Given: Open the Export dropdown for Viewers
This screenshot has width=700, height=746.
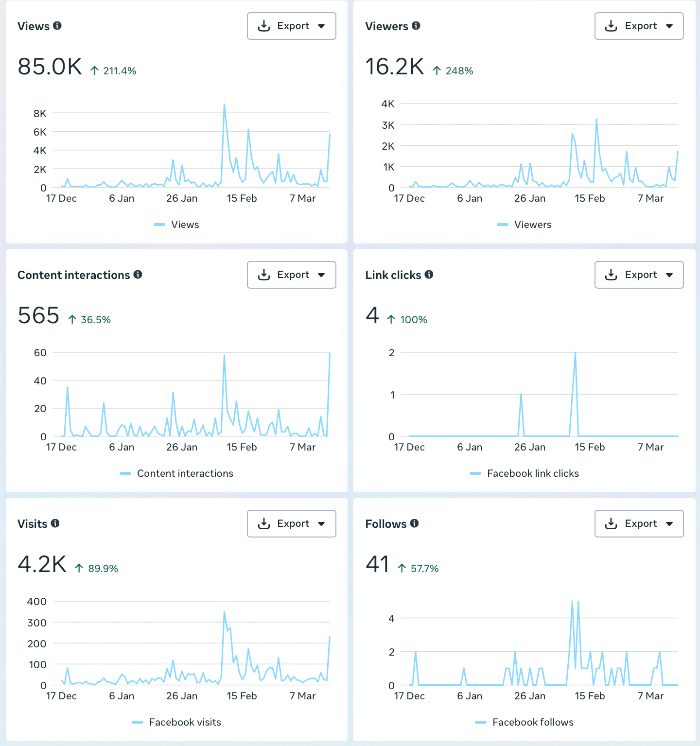Looking at the screenshot, I should point(670,26).
